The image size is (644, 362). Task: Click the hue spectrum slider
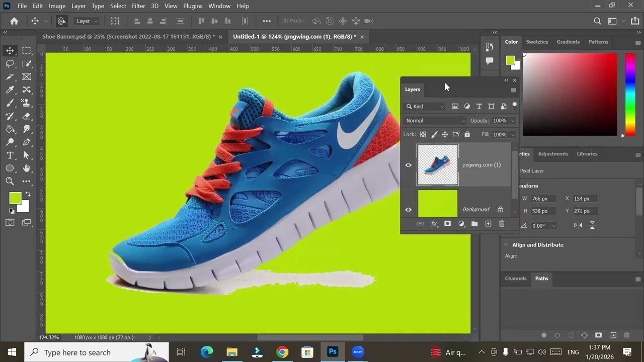pyautogui.click(x=630, y=95)
